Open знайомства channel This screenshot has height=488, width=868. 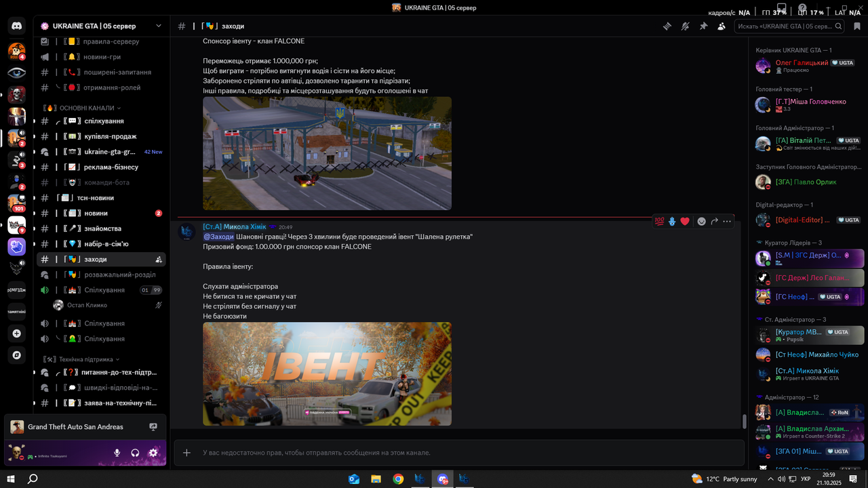[x=101, y=228]
